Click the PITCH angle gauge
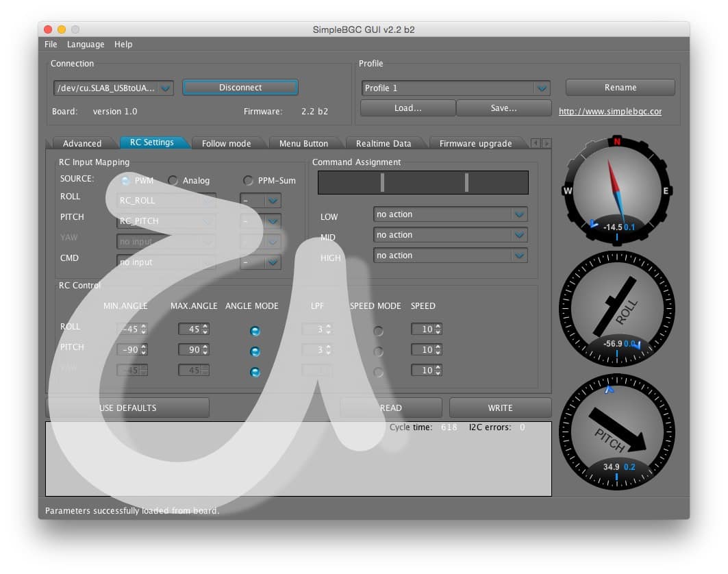This screenshot has height=574, width=728. pyautogui.click(x=617, y=429)
